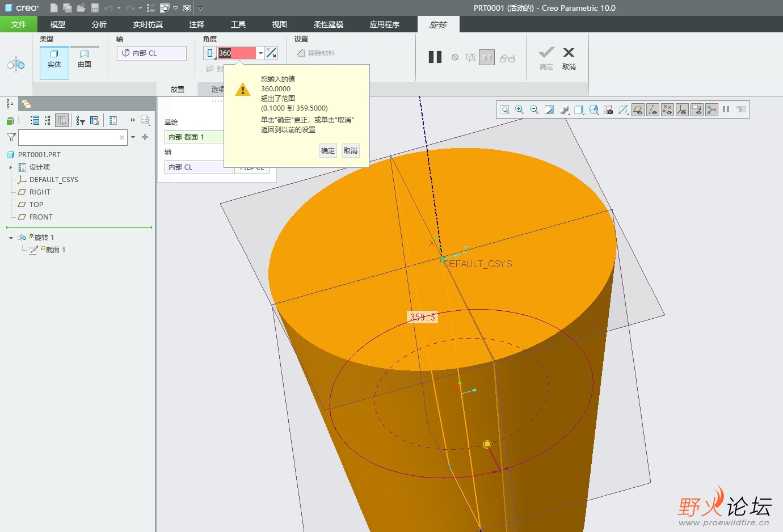The width and height of the screenshot is (783, 532).
Task: Switch to the 分析 ribbon tab
Action: click(x=99, y=24)
